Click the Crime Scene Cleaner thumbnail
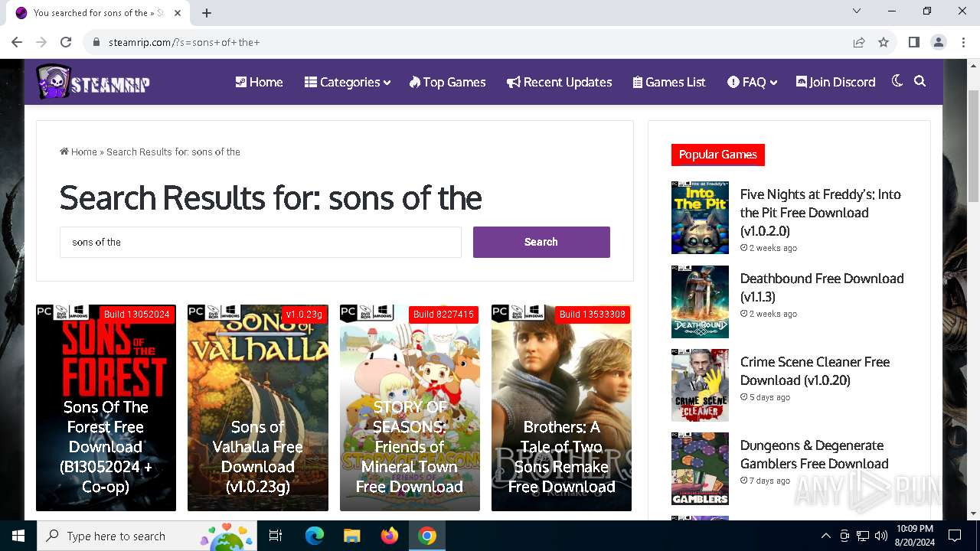The image size is (980, 551). (x=700, y=385)
